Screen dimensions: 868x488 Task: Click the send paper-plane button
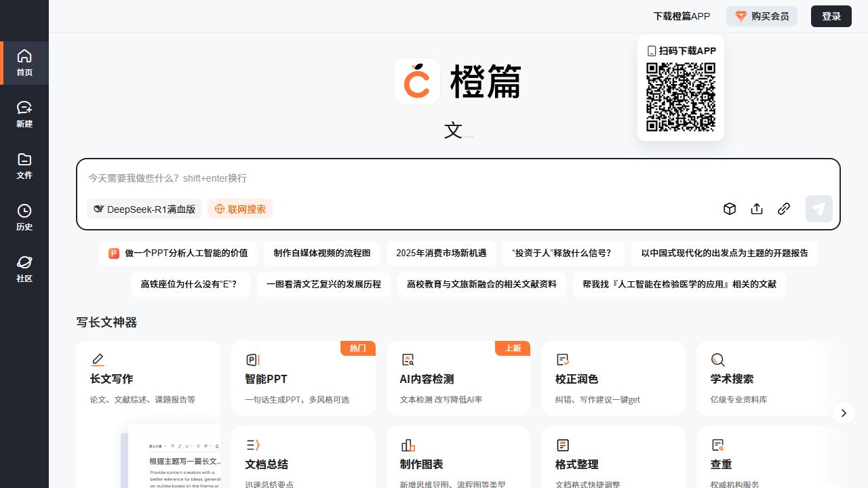click(819, 209)
